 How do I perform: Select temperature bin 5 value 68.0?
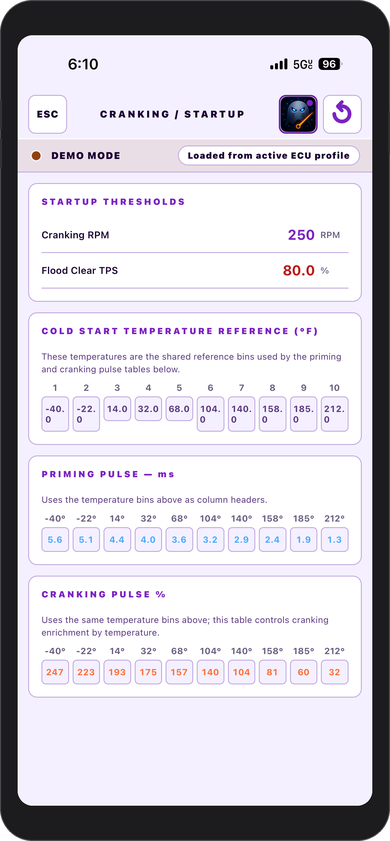click(x=180, y=409)
